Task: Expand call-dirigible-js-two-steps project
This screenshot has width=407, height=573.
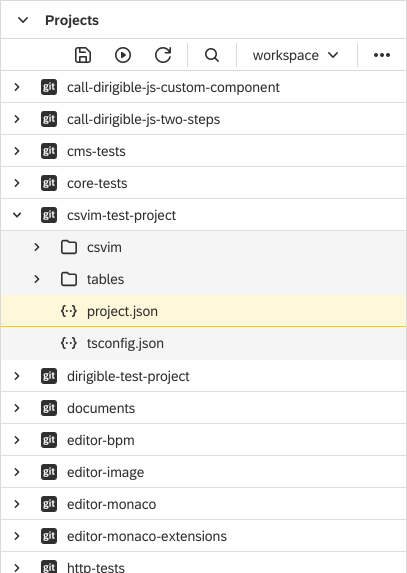Action: (x=17, y=119)
